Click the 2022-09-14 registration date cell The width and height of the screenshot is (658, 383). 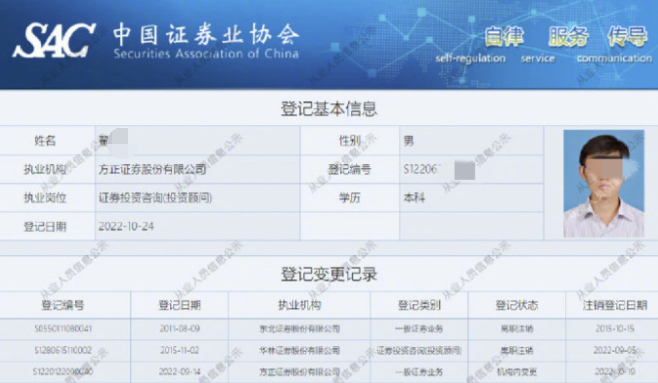coord(180,372)
